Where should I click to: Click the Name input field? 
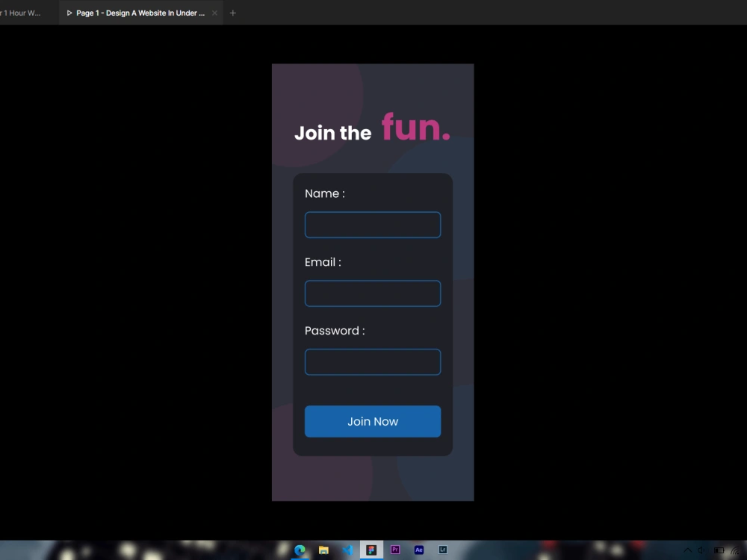[x=373, y=225]
